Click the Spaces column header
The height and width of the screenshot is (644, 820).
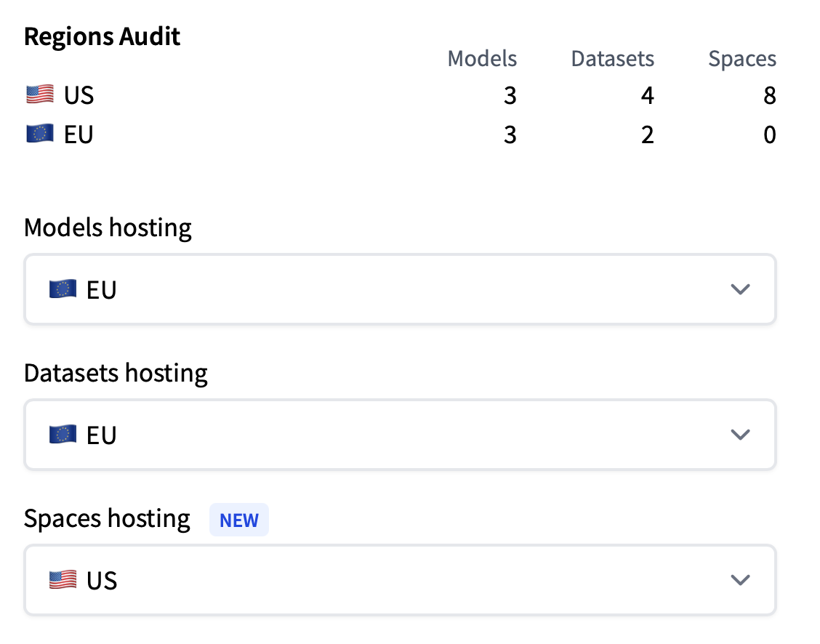tap(742, 59)
